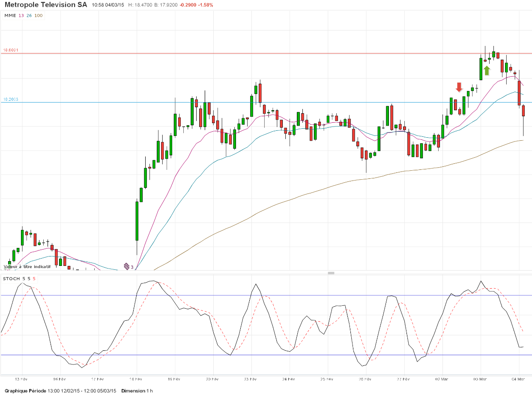532x395 pixels.
Task: Click the 13 Fév date label
Action: [21, 379]
